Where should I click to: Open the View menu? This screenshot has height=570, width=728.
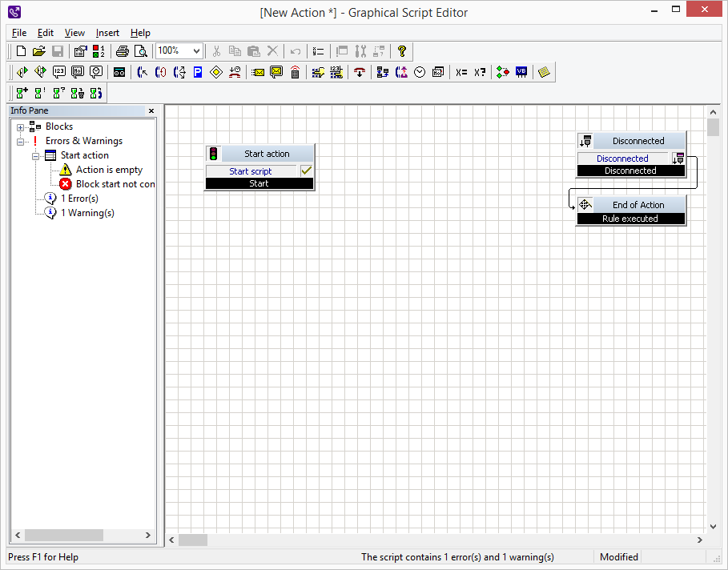74,33
